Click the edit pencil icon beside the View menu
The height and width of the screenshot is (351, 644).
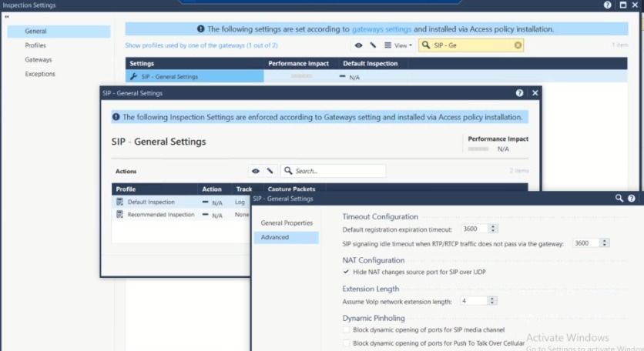[373, 45]
